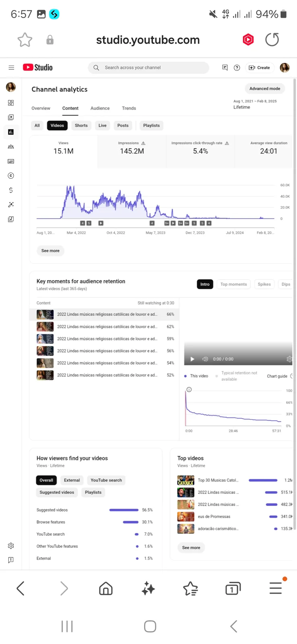Open the account avatar in Studio header
The height and width of the screenshot is (644, 297).
click(x=285, y=68)
